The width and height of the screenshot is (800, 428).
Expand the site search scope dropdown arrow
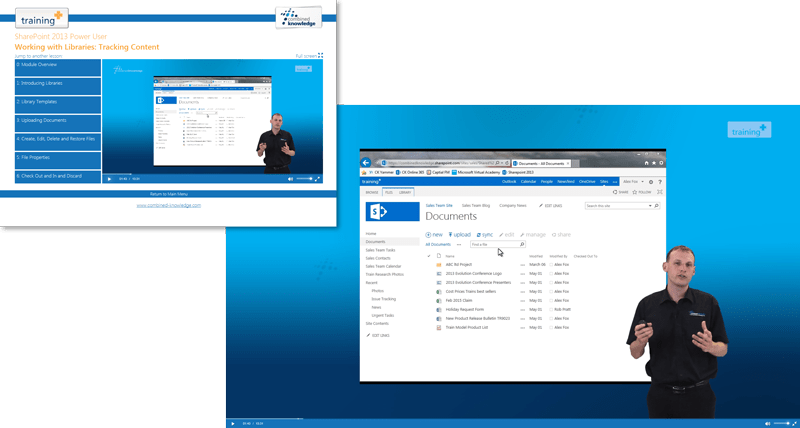[650, 206]
